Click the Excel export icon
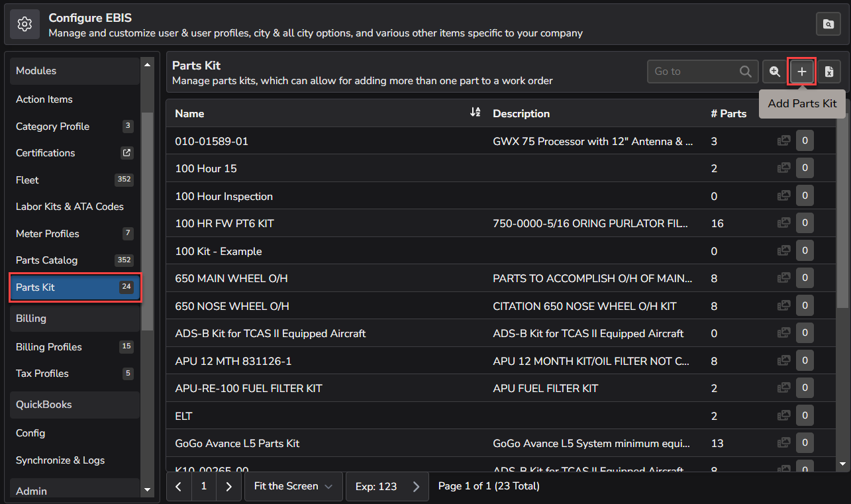 click(x=828, y=71)
